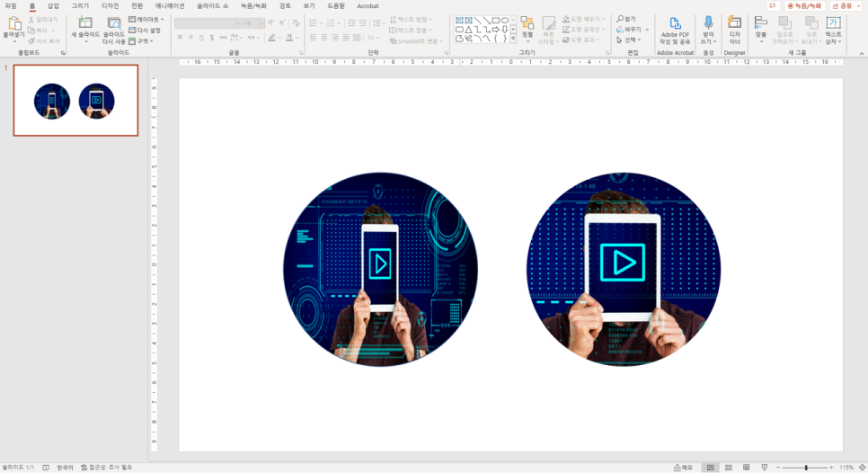Viewport: 868px width, 473px height.
Task: Toggle 선택 select tool dropdown
Action: coord(629,40)
